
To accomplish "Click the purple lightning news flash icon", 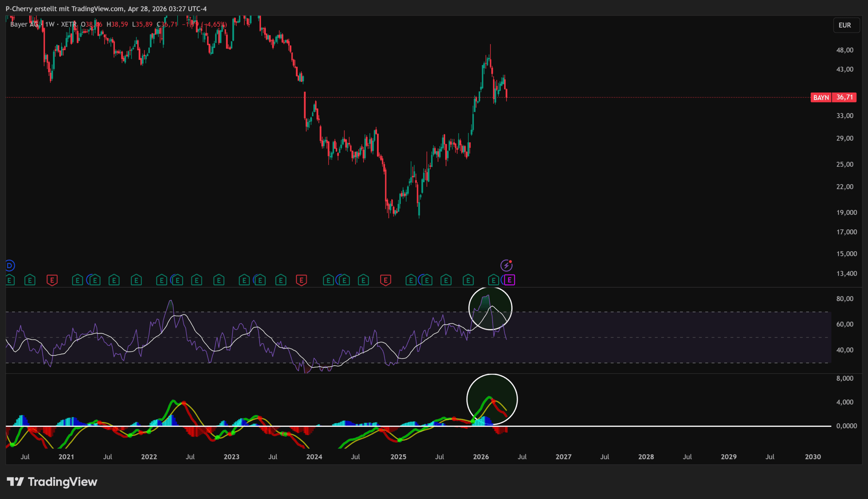I will coord(506,265).
